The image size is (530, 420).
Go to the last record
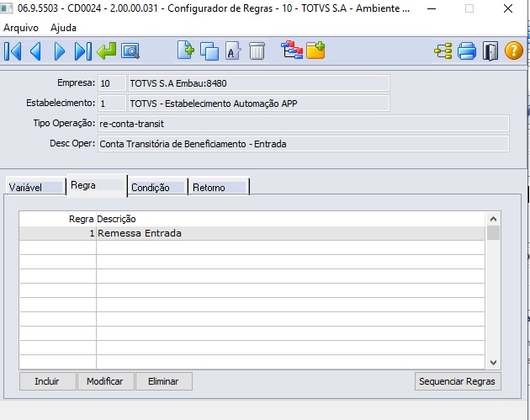(x=82, y=51)
